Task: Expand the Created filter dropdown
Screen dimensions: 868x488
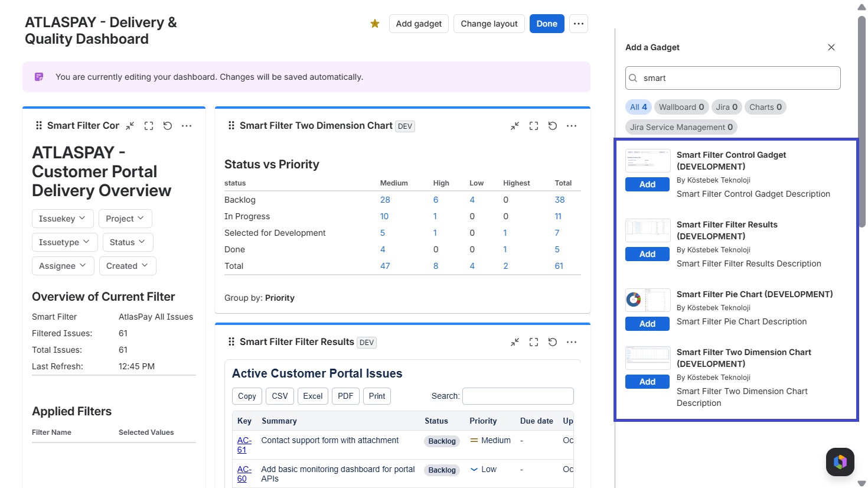Action: [x=128, y=266]
